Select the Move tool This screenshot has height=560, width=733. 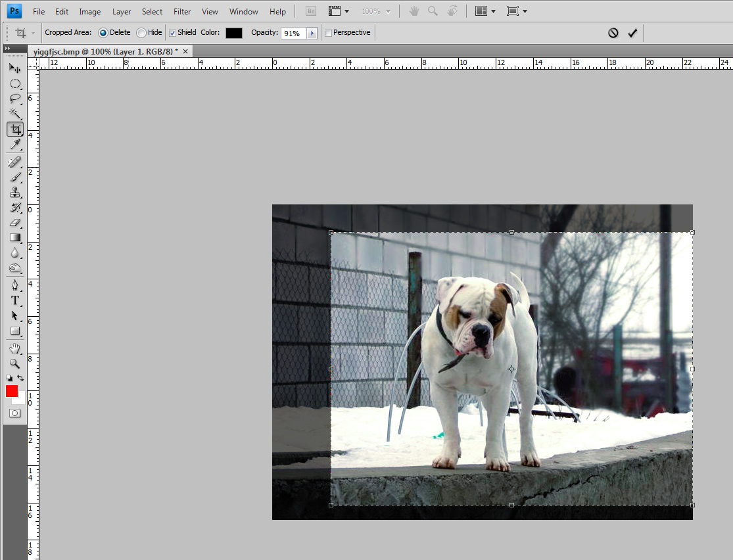(x=14, y=68)
